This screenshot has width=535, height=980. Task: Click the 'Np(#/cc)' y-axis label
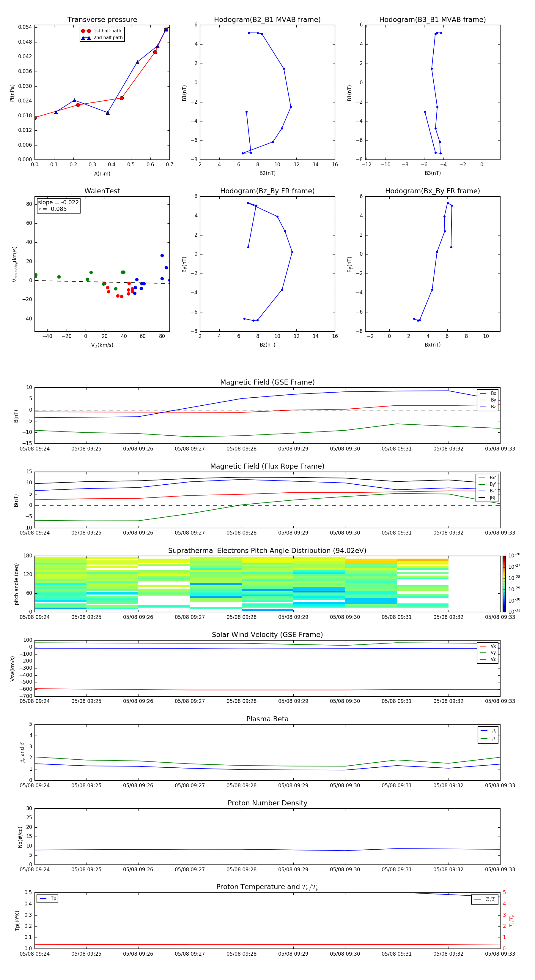(x=20, y=837)
